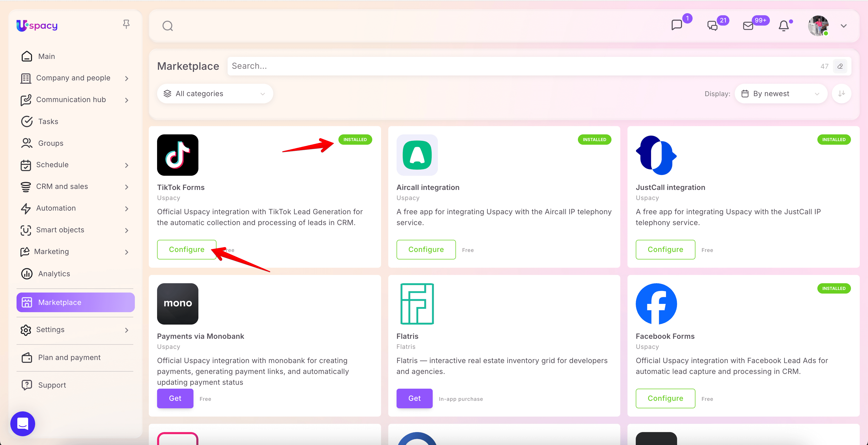
Task: Configure the Aircall integration
Action: point(426,249)
